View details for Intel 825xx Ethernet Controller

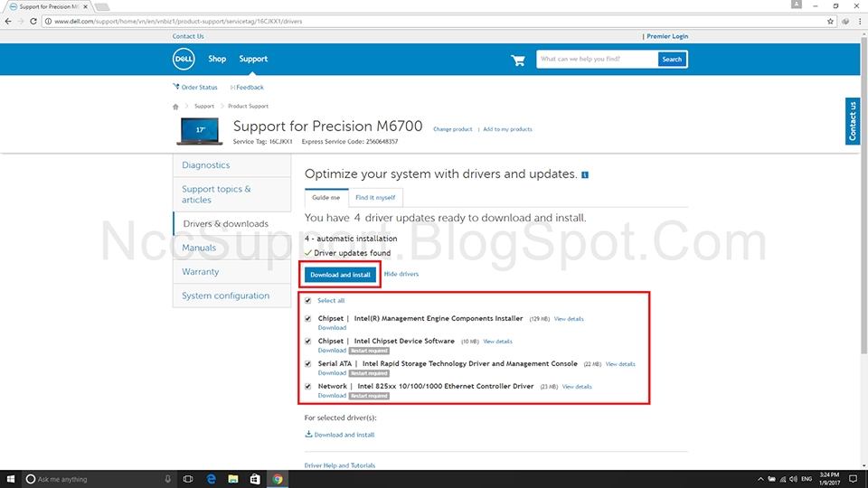(577, 388)
